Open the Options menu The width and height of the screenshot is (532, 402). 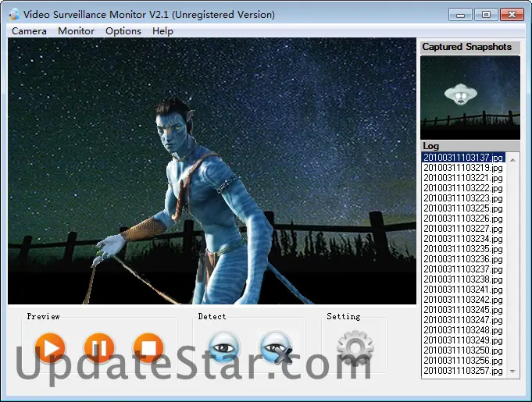pos(123,31)
